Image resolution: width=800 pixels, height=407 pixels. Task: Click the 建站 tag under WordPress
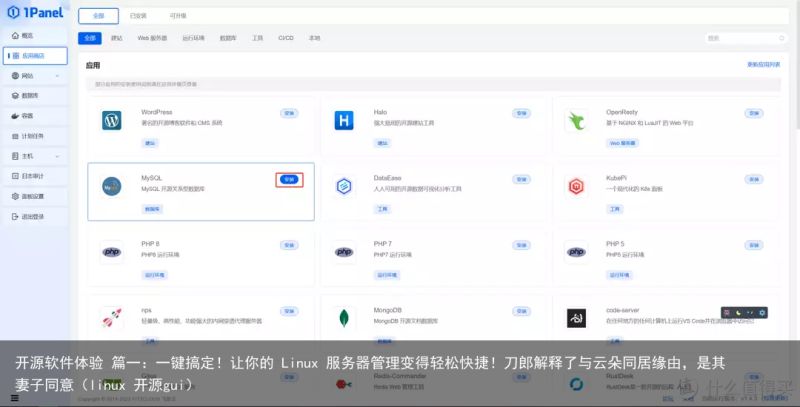click(150, 143)
